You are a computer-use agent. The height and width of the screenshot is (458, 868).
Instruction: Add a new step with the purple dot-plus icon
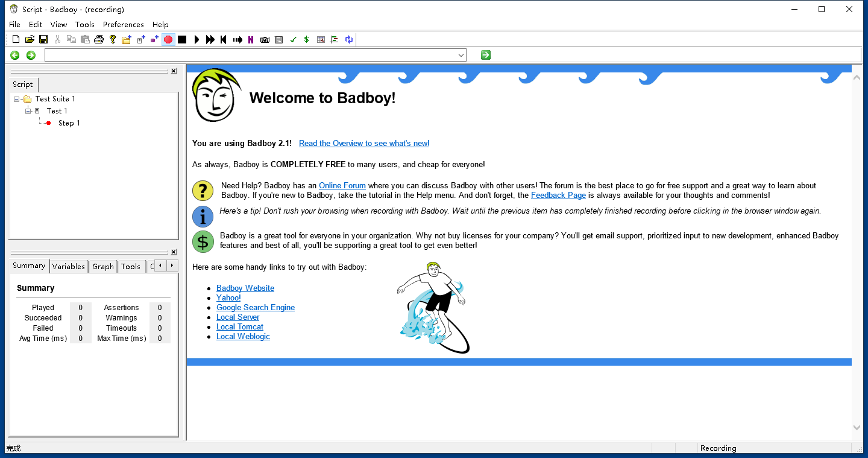click(154, 40)
